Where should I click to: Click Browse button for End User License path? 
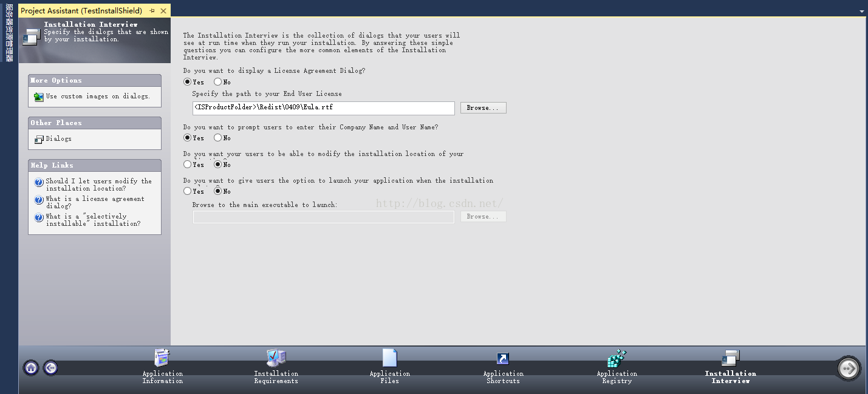(x=483, y=108)
